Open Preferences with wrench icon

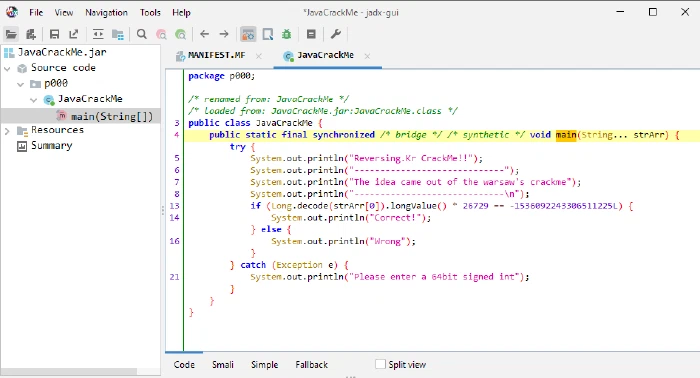336,34
